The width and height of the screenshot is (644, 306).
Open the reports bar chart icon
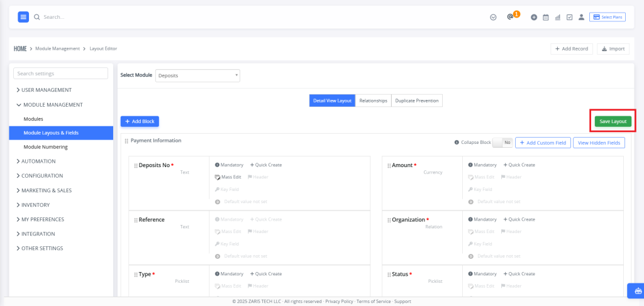(558, 17)
